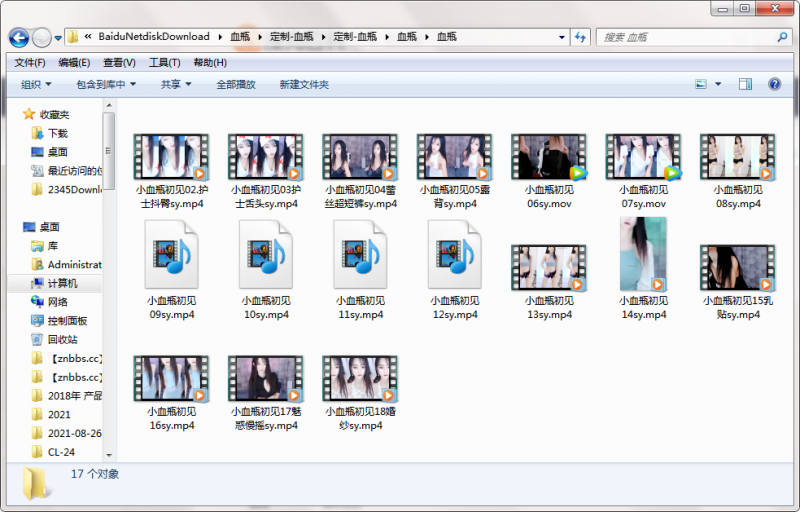Expand the 组织 dropdown in the toolbar

click(x=37, y=85)
